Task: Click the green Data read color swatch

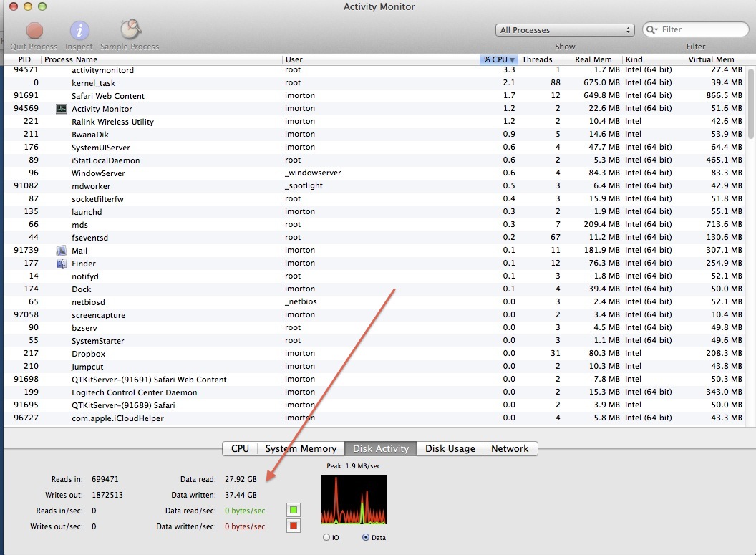Action: click(293, 510)
